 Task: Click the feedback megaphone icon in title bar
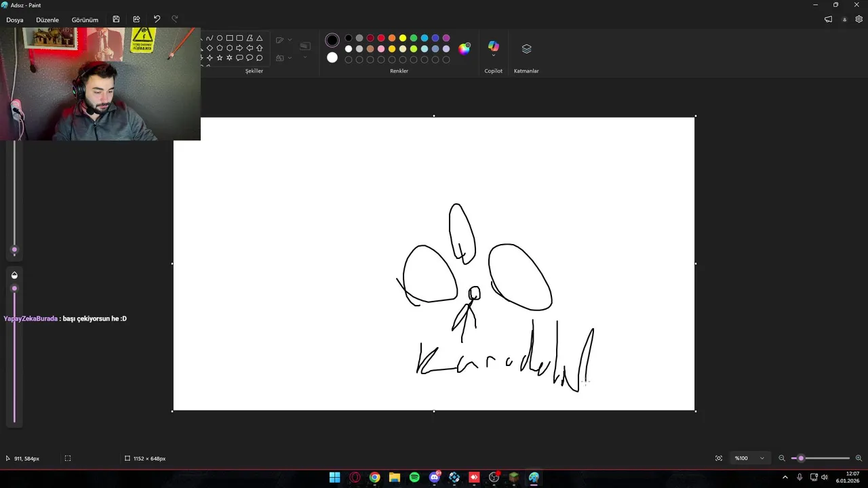828,20
